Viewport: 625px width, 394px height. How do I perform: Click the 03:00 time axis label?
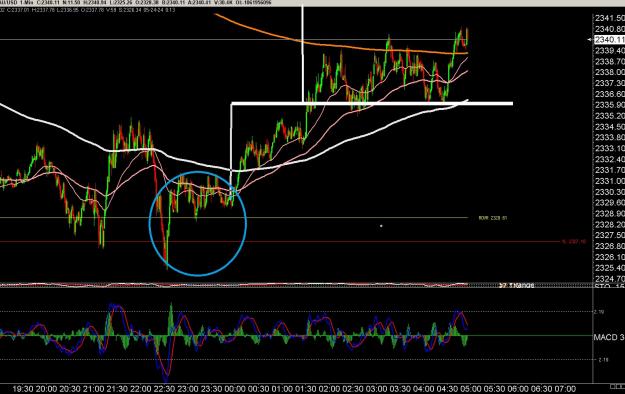point(376,388)
